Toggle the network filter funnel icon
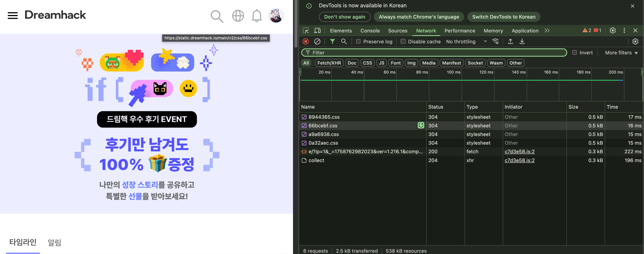The image size is (644, 254). pyautogui.click(x=332, y=41)
